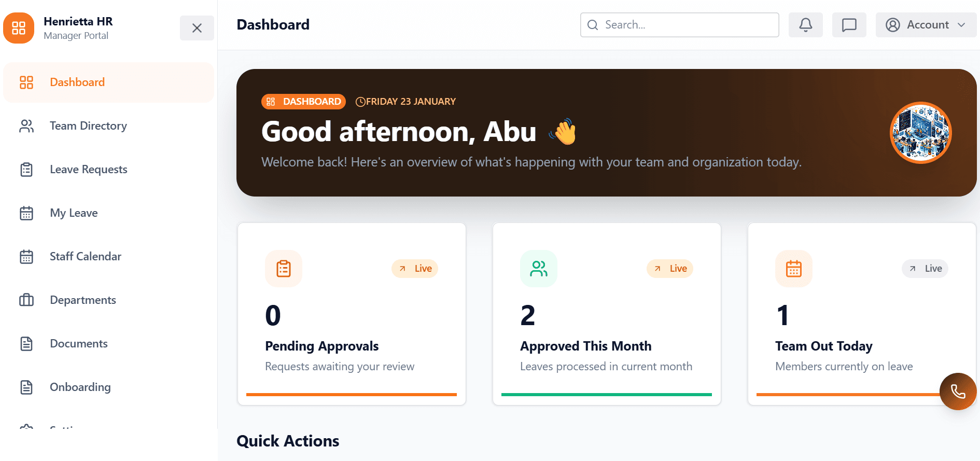Open the notifications bell icon
Image resolution: width=980 pixels, height=461 pixels.
pos(805,24)
